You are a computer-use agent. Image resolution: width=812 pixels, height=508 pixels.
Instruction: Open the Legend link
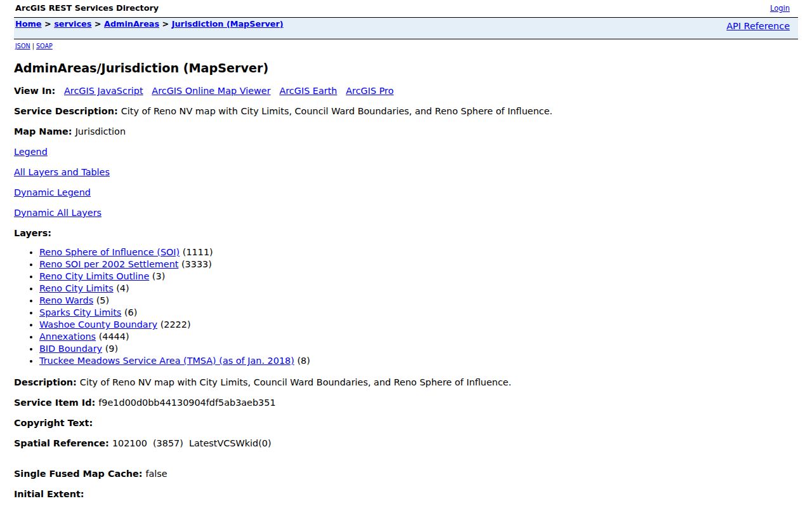30,152
